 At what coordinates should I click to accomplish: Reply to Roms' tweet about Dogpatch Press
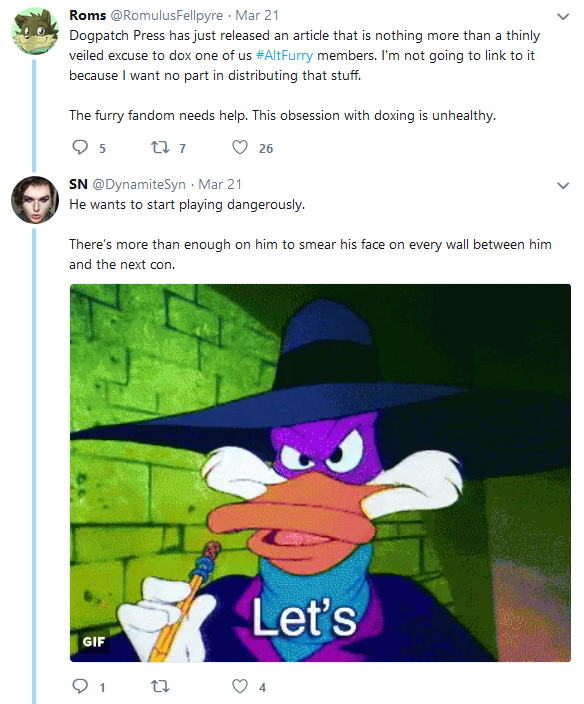[x=80, y=147]
